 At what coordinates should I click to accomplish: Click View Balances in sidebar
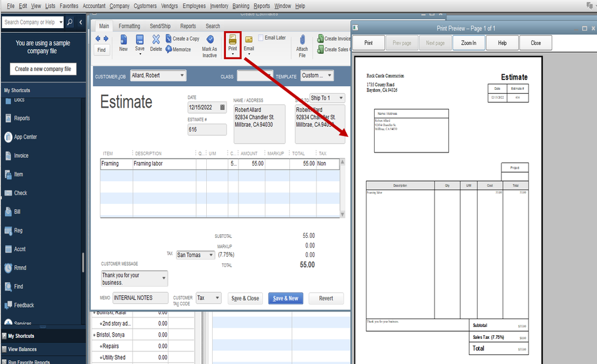click(x=23, y=349)
